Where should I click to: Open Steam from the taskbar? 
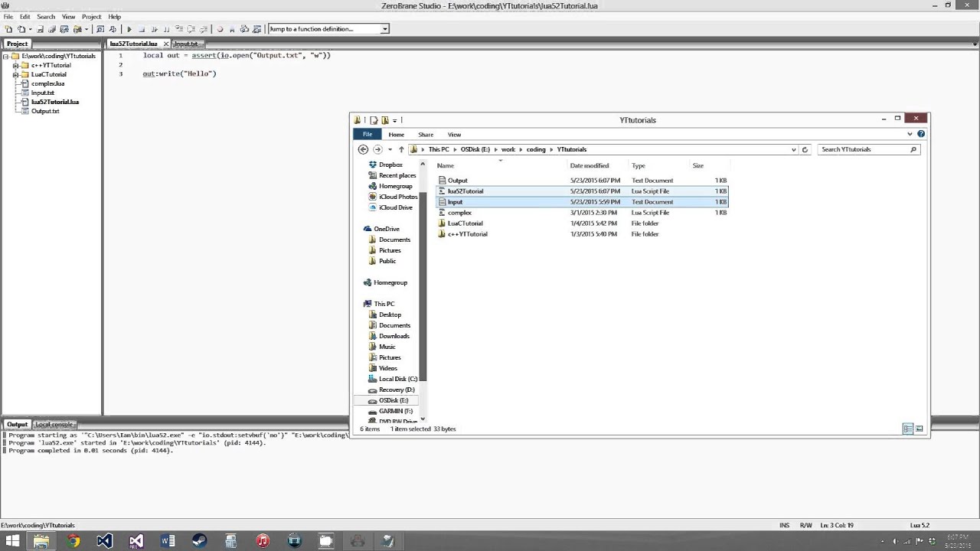[x=199, y=541]
